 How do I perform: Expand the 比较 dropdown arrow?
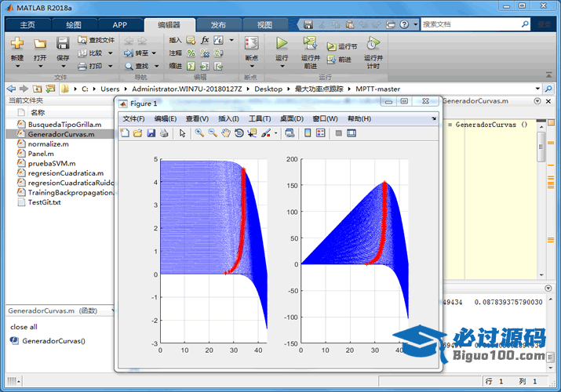tap(110, 53)
